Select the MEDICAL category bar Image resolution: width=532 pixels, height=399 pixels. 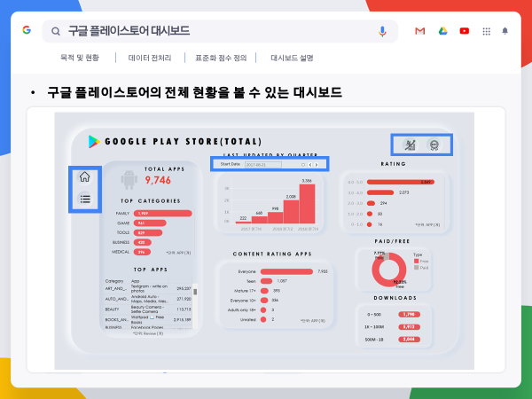(x=142, y=252)
